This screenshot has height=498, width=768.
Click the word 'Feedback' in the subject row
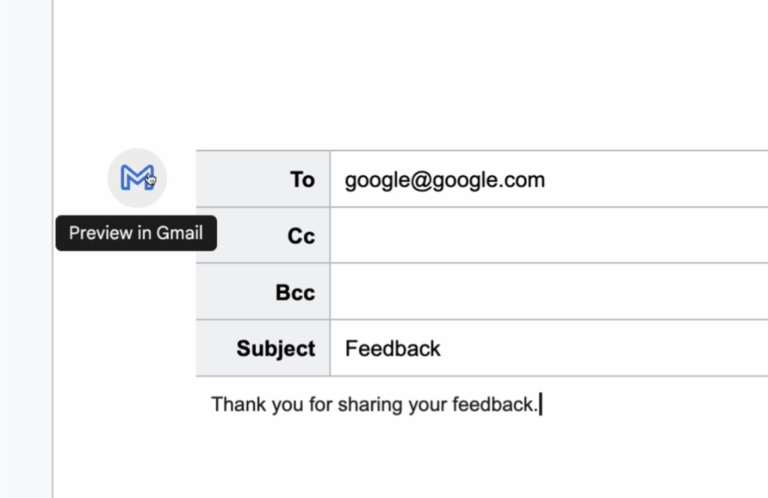[393, 349]
